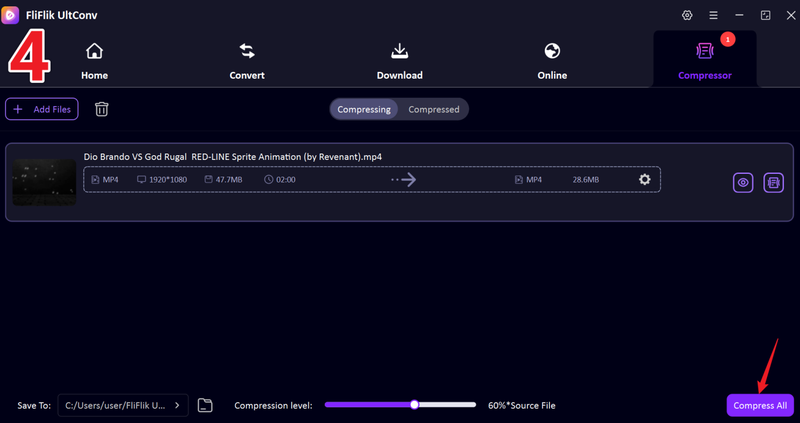Screen dimensions: 800x423
Task: Click the FliFlik UltConv logo icon
Action: 10,15
